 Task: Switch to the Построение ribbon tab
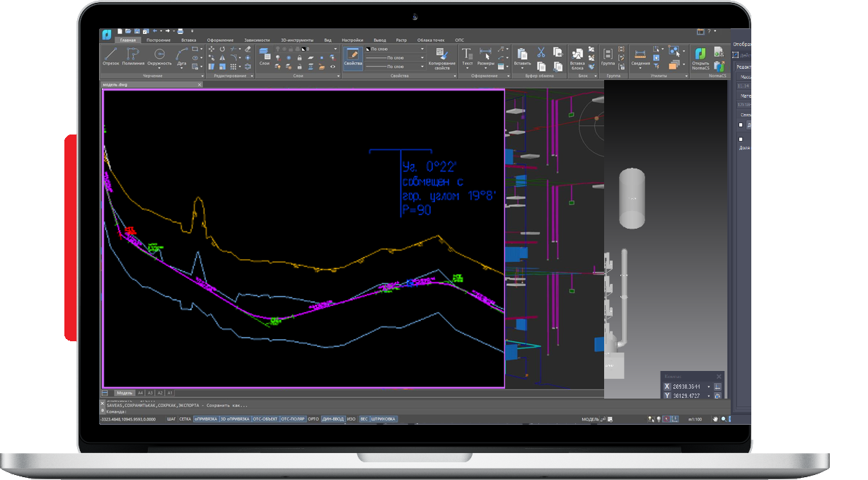(158, 40)
